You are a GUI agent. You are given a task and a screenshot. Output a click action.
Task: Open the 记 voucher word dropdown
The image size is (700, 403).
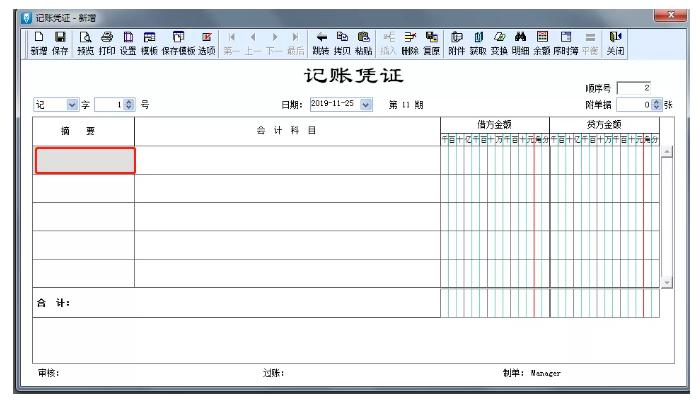pos(72,104)
